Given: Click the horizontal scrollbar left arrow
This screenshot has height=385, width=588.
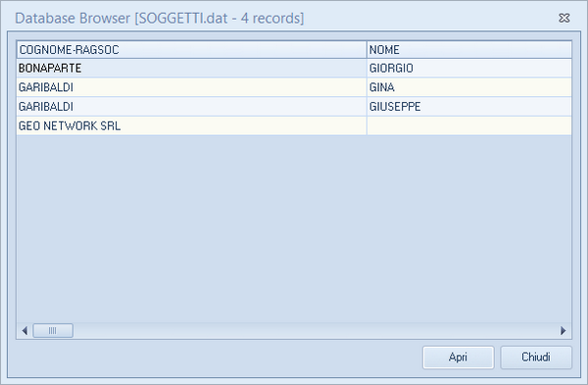Looking at the screenshot, I should [24, 331].
